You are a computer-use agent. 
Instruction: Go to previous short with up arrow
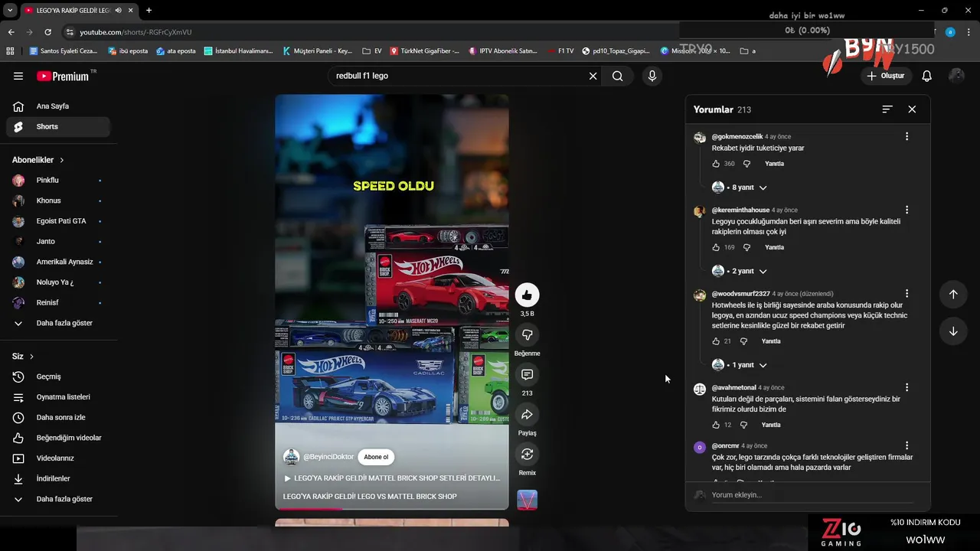coord(953,295)
